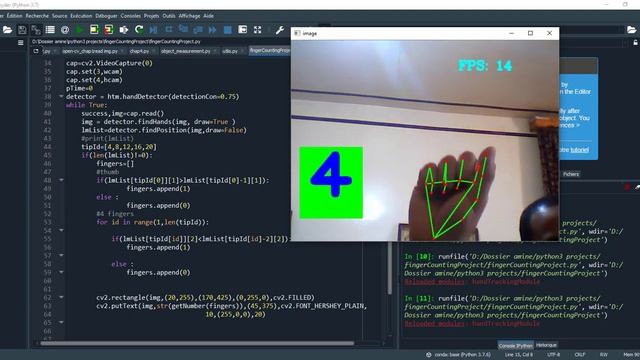Click the browse tabs icon left of file tabs
This screenshot has width=640, height=360.
click(x=36, y=51)
